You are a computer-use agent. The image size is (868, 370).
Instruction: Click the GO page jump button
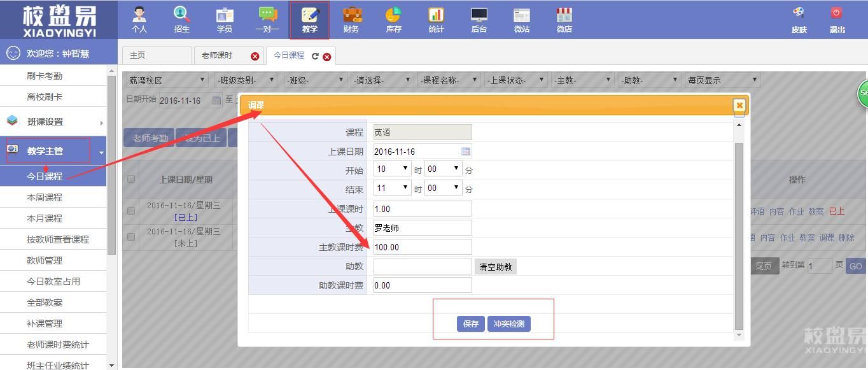[856, 266]
